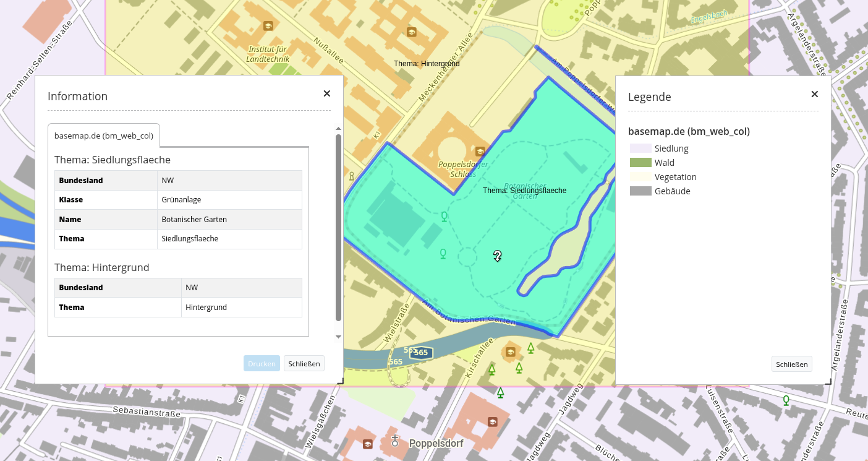The height and width of the screenshot is (461, 868).
Task: Click the 'Thema: Hintergrund' map label
Action: pos(427,64)
